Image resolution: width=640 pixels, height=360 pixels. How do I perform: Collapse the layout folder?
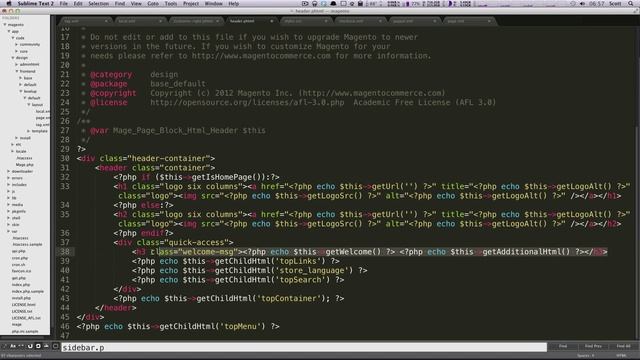click(x=29, y=104)
